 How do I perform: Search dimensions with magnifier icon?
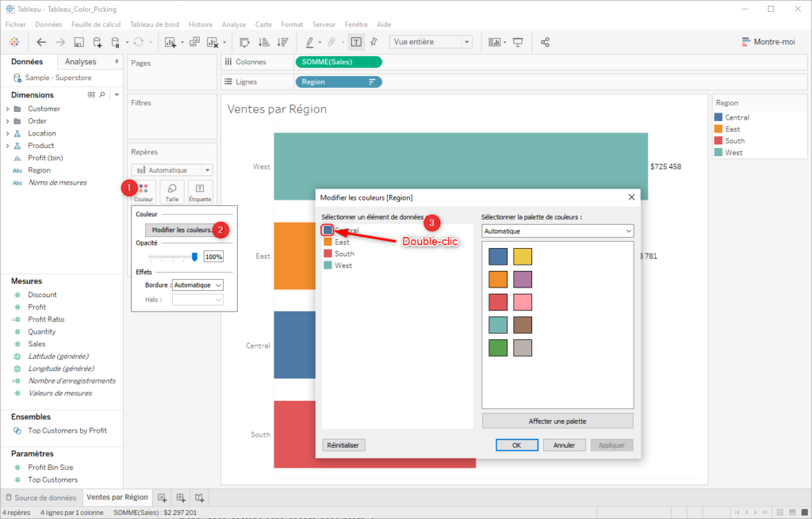pos(102,95)
